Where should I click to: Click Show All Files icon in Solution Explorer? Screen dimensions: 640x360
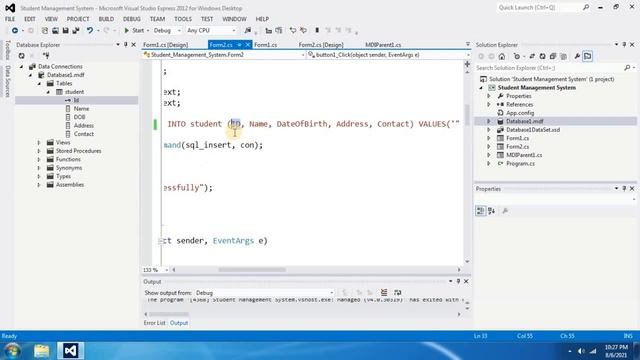click(x=564, y=56)
